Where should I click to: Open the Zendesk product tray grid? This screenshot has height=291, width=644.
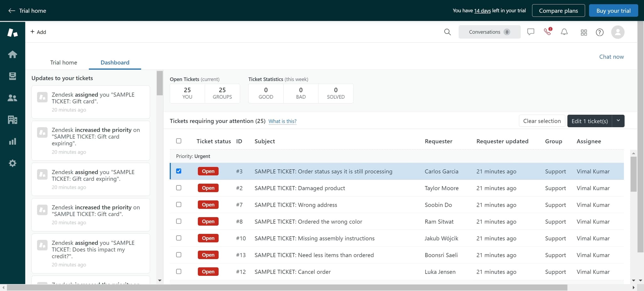coord(584,32)
